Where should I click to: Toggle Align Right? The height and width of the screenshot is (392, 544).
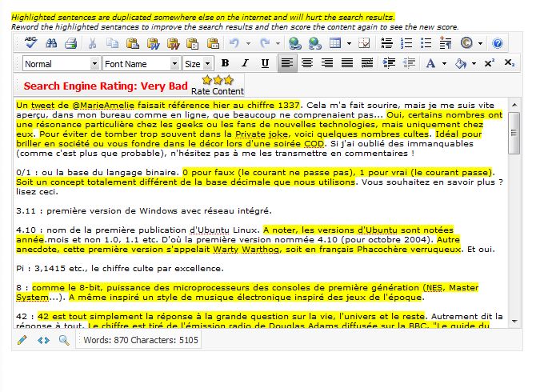pos(327,63)
